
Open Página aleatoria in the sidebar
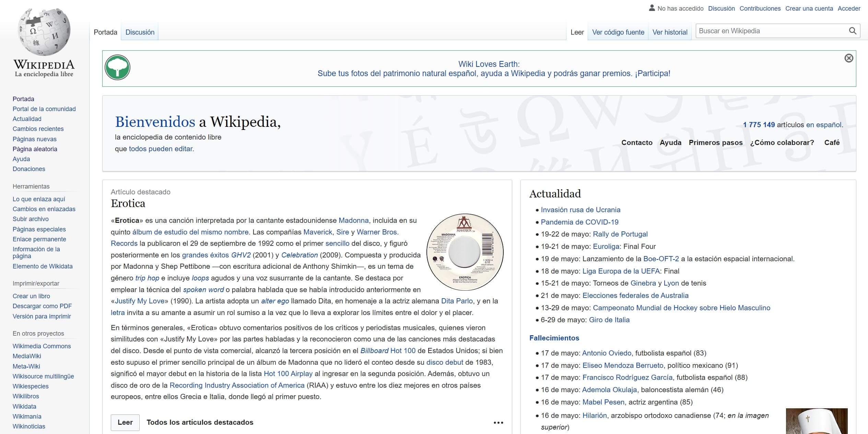click(35, 149)
